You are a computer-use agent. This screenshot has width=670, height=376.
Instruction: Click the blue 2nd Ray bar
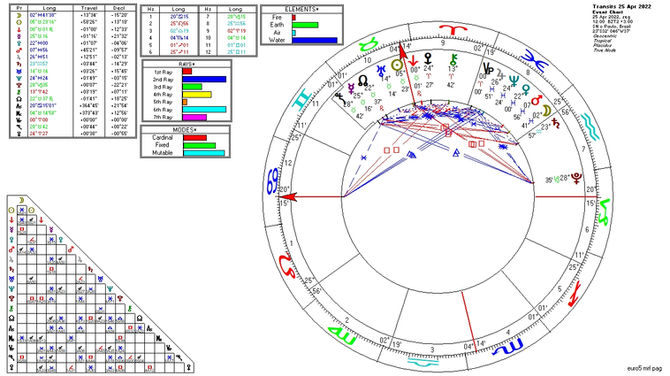click(204, 79)
